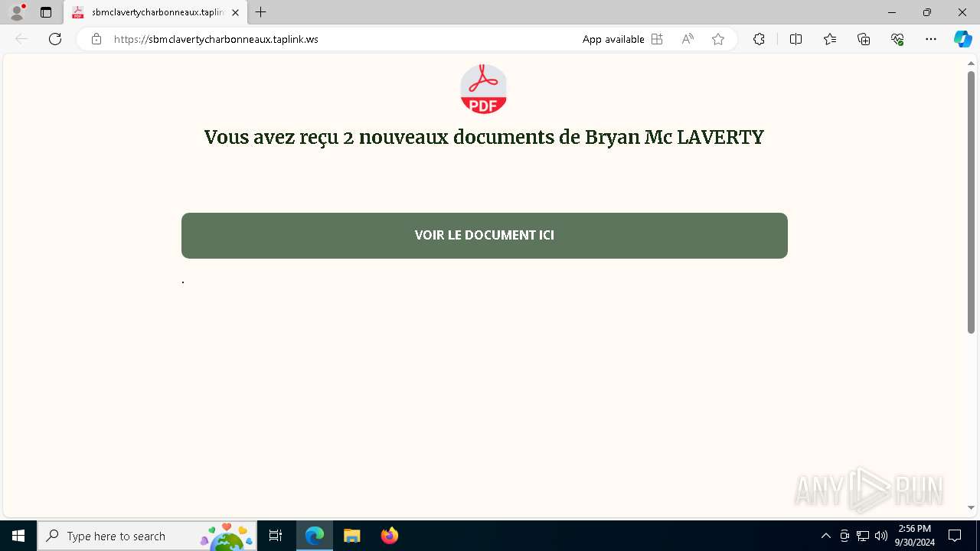Click the install-app icon in the address bar
The height and width of the screenshot is (551, 980).
(x=657, y=39)
